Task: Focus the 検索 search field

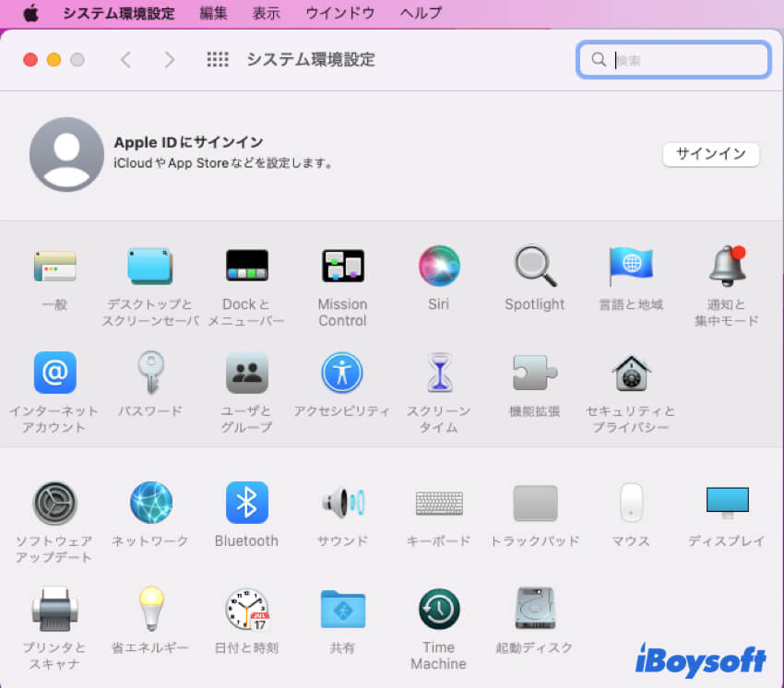Action: [x=673, y=60]
